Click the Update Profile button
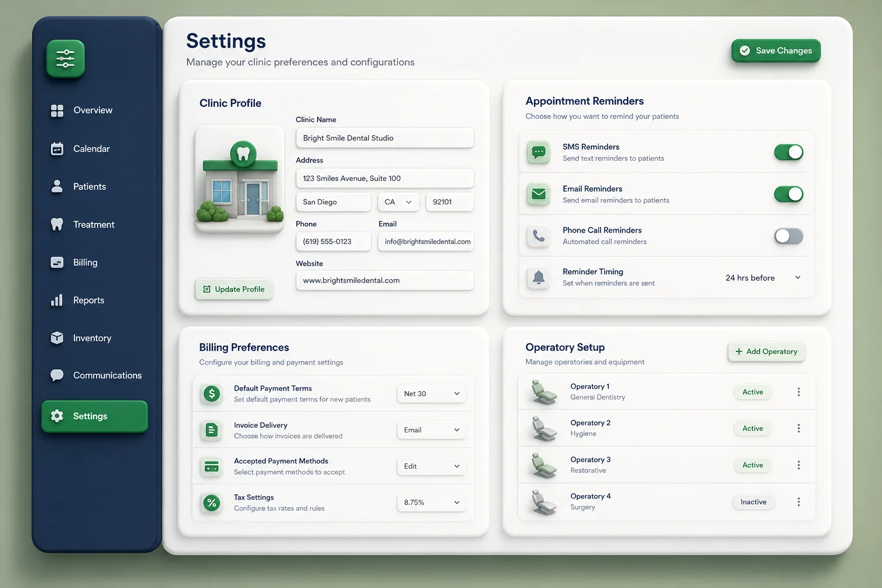This screenshot has height=588, width=882. [234, 289]
